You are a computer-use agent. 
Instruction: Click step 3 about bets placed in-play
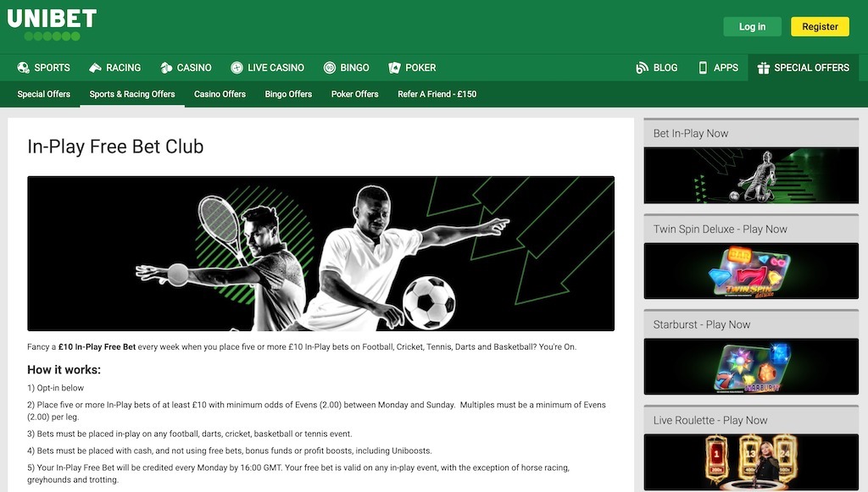pos(189,434)
